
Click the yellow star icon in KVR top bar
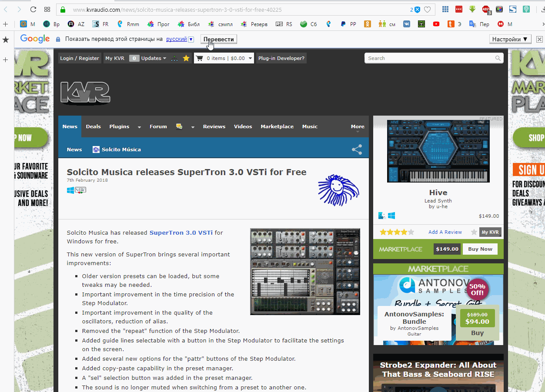[x=186, y=58]
